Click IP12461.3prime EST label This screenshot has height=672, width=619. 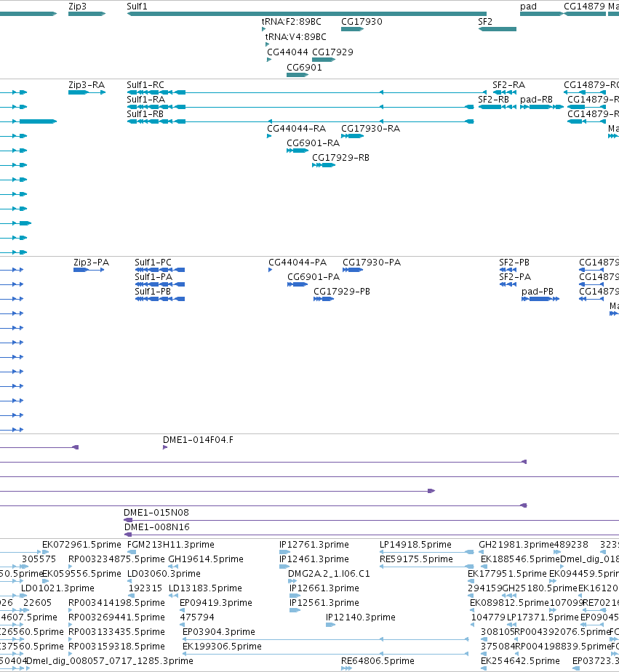pyautogui.click(x=314, y=559)
